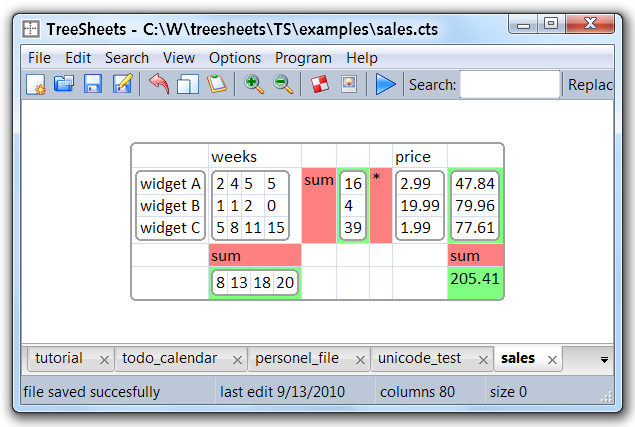This screenshot has width=635, height=427.
Task: Click inside the Search input field
Action: (x=509, y=84)
